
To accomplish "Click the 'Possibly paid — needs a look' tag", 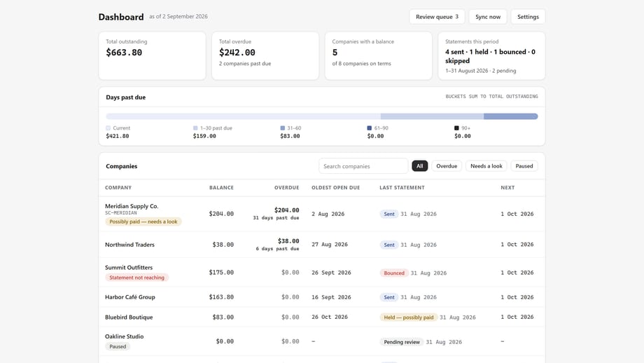I will pos(143,221).
